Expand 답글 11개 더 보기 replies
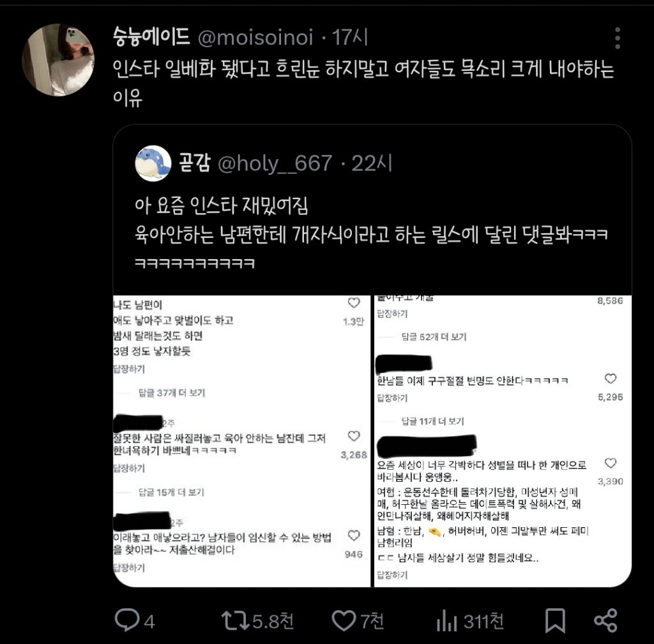This screenshot has height=644, width=654. [x=432, y=421]
